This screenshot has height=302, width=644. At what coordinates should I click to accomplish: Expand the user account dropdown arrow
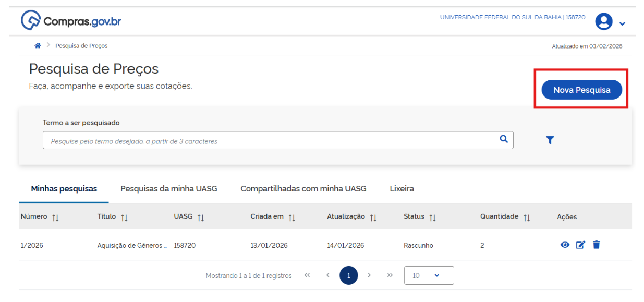tap(622, 24)
